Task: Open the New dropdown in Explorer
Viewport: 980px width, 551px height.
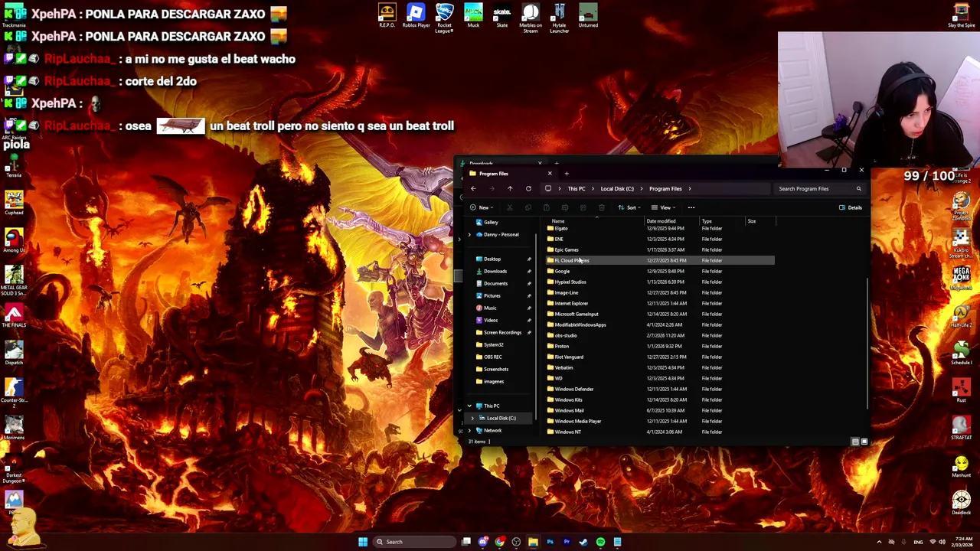Action: click(x=480, y=207)
